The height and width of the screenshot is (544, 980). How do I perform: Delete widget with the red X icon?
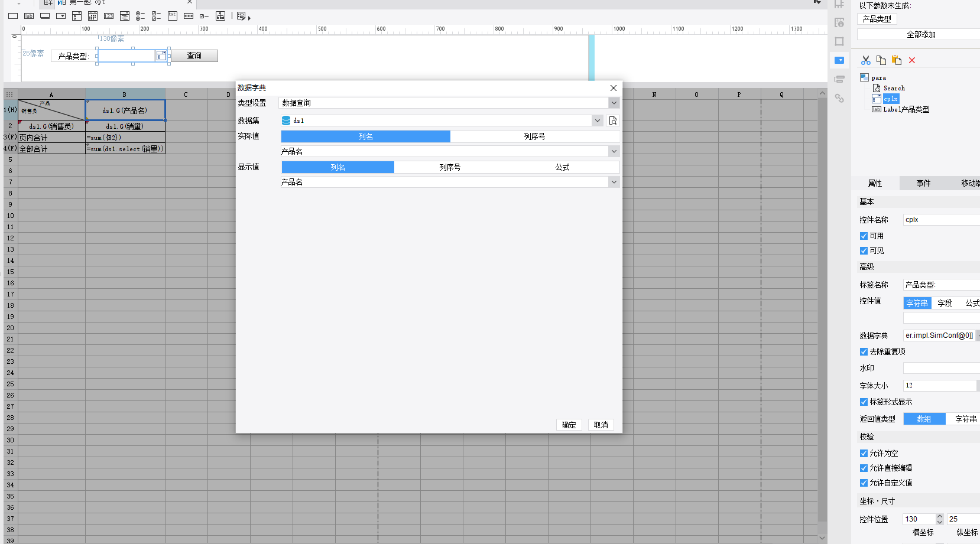click(912, 60)
